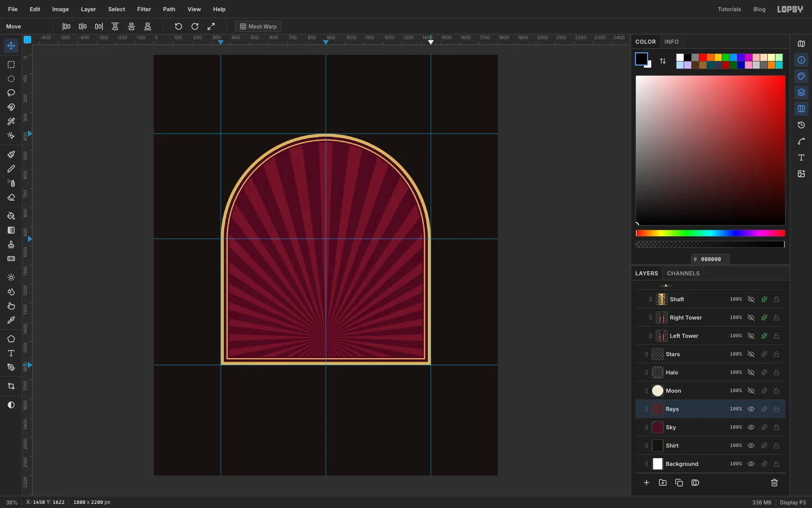Screen dimensions: 812x508
Task: Open the Layer menu
Action: [88, 9]
